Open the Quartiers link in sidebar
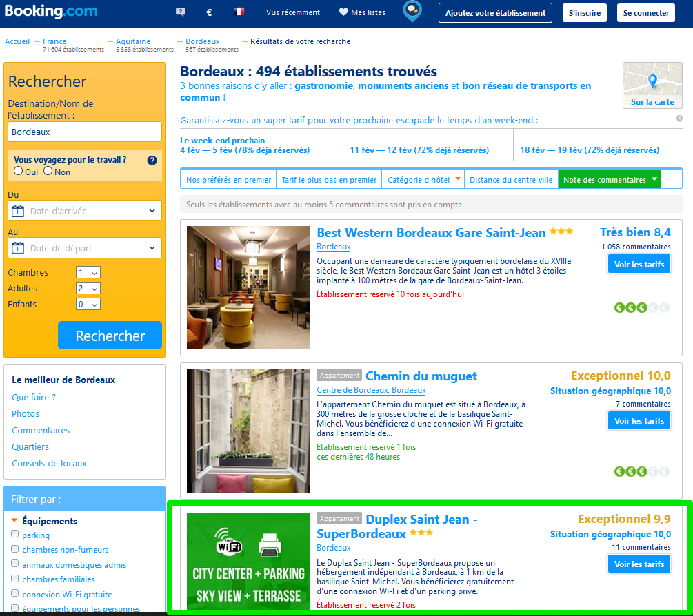 pos(30,447)
